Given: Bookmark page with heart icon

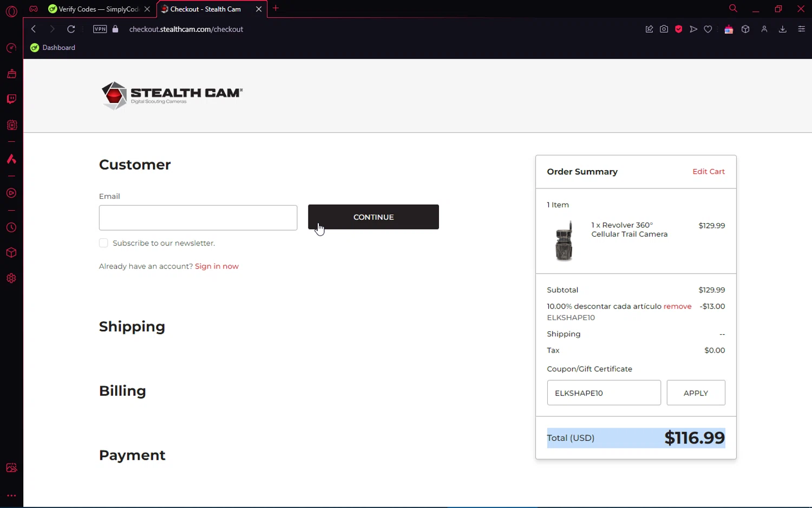Looking at the screenshot, I should click(x=708, y=29).
